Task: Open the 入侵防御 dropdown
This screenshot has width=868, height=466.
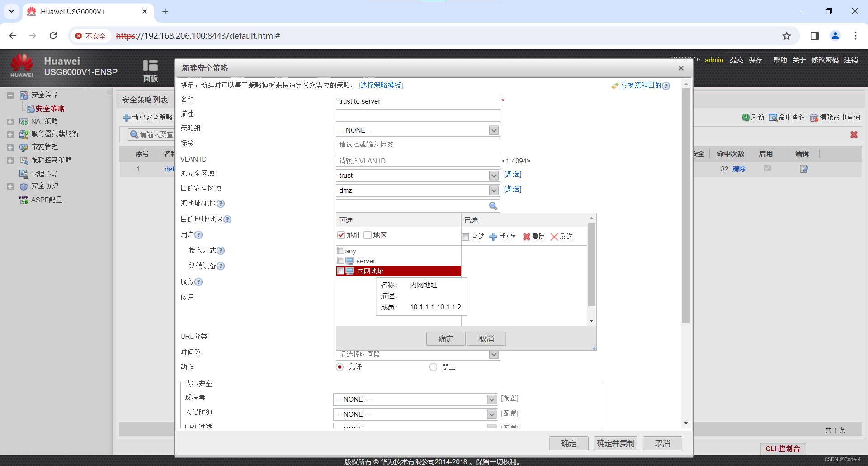Action: pyautogui.click(x=492, y=414)
